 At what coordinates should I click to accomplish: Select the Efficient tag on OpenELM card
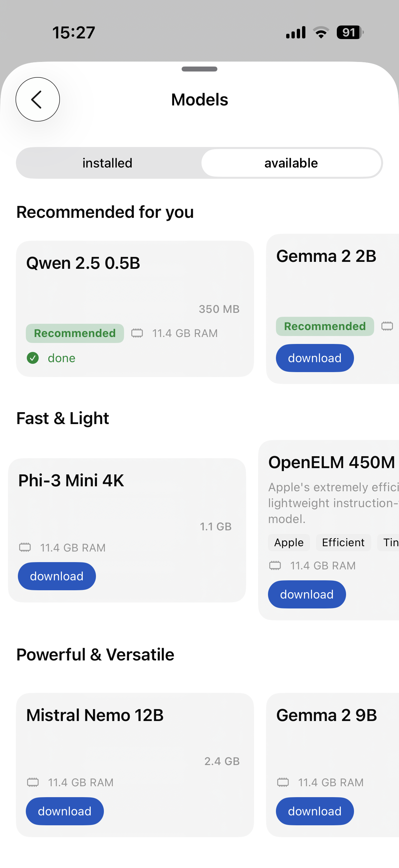[343, 543]
